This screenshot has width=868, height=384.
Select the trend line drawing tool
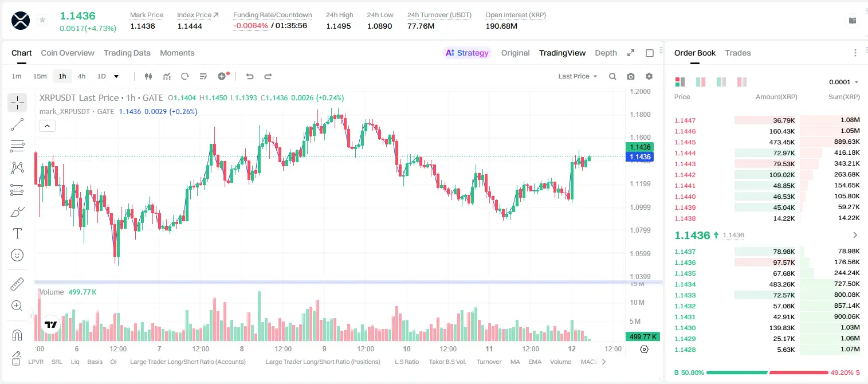17,124
